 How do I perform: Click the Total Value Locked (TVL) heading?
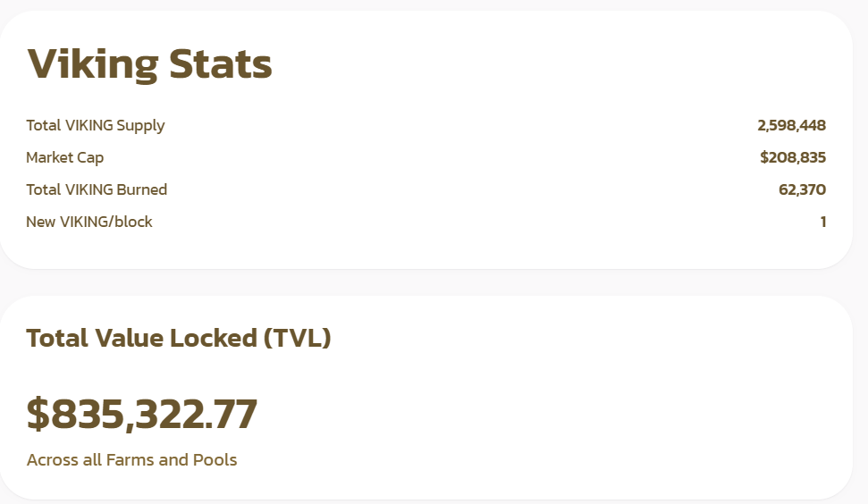coord(178,338)
